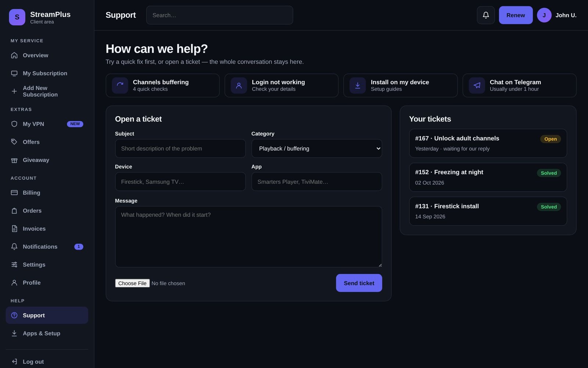Open ticket #152 Freezing at night
Viewport: 588px width, 368px height.
tap(488, 177)
